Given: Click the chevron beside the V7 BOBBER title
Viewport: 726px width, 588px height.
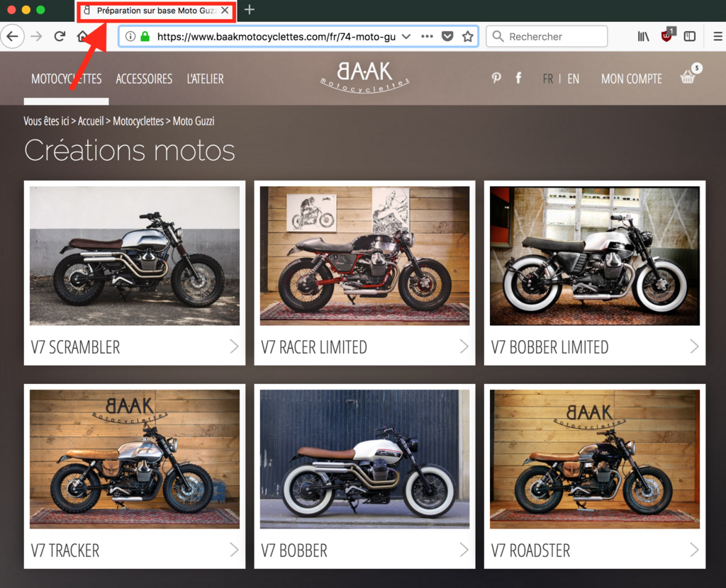Looking at the screenshot, I should coord(464,550).
